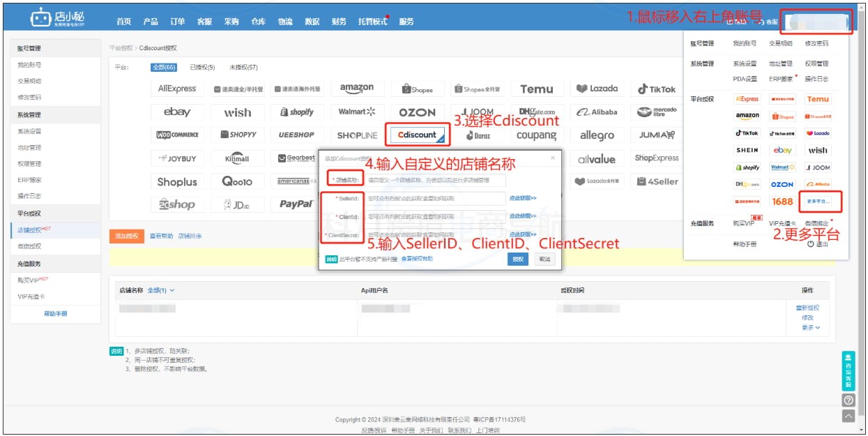Select the Cdiscount platform icon
Viewport: 868px width, 436px height.
[417, 134]
